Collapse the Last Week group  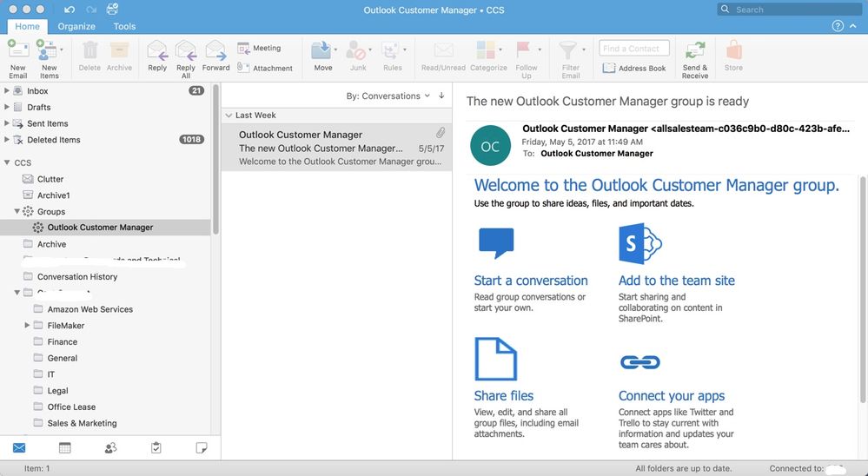[x=229, y=116]
